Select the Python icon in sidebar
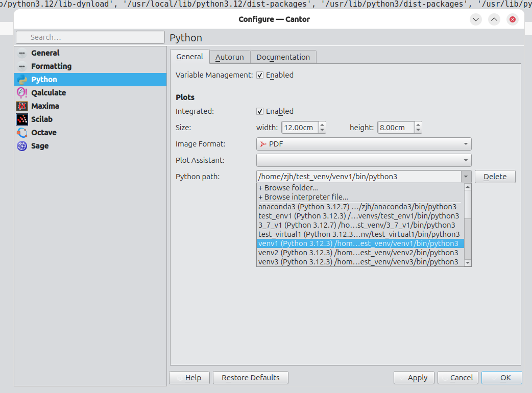The image size is (532, 393). [22, 80]
